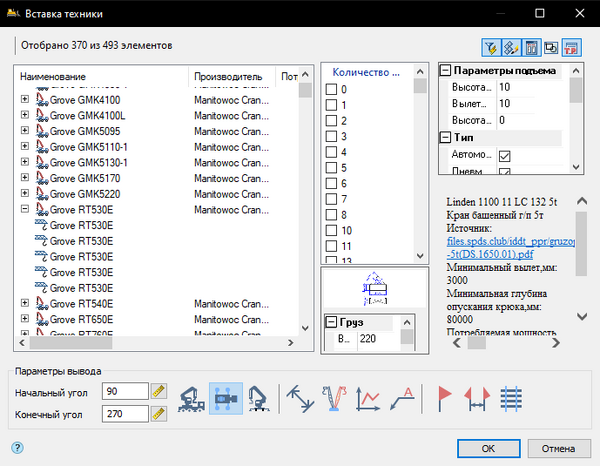Click Manitowoc Cran... cell of Grove RT540E
Screen dimensions: 600x466
pos(232,304)
